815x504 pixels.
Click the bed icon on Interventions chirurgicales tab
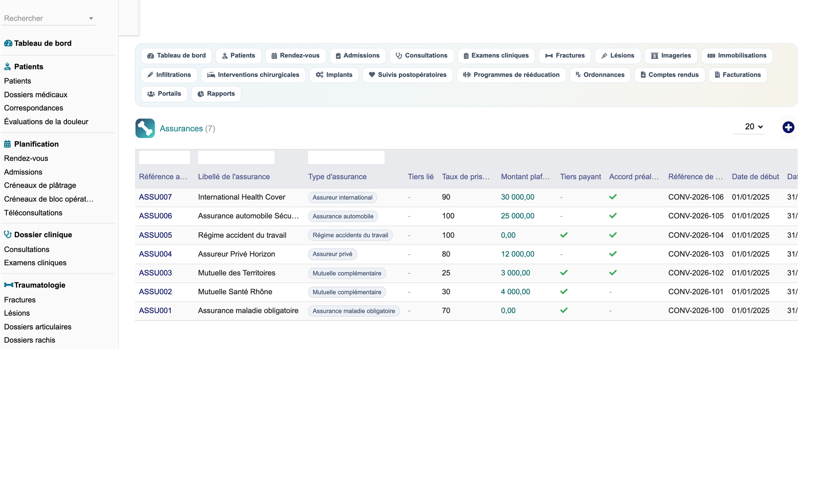coord(211,75)
